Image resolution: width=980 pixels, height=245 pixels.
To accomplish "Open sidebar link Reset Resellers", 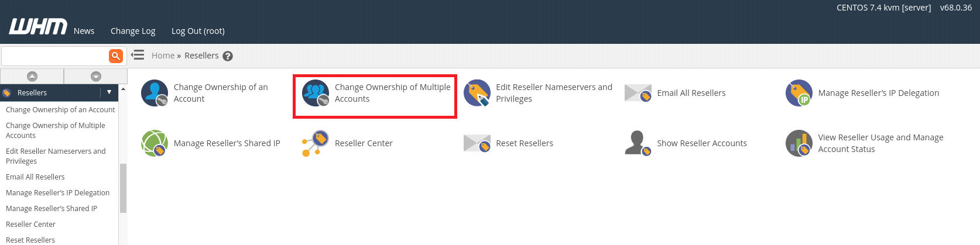I will click(30, 240).
